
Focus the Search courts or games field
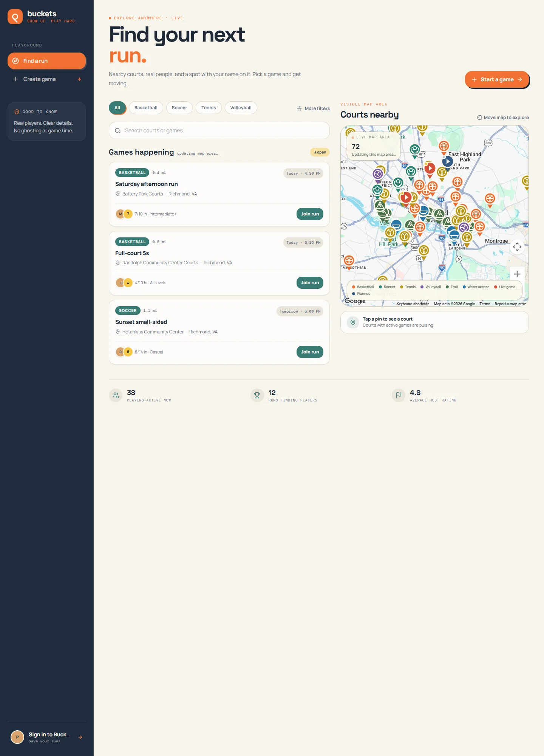coord(219,130)
